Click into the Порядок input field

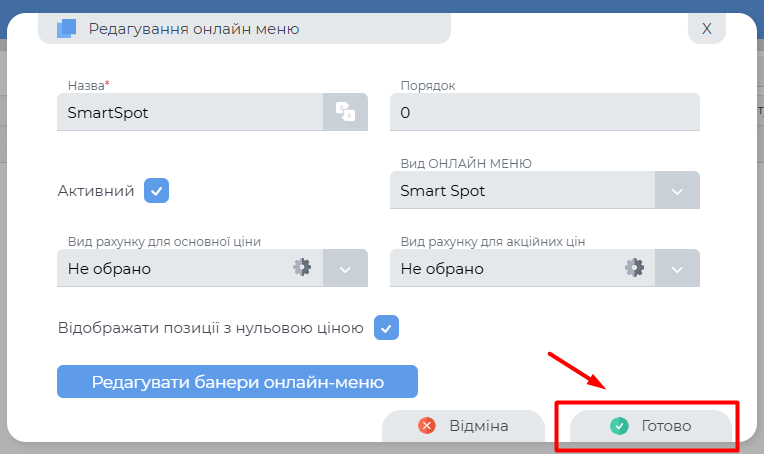point(544,112)
